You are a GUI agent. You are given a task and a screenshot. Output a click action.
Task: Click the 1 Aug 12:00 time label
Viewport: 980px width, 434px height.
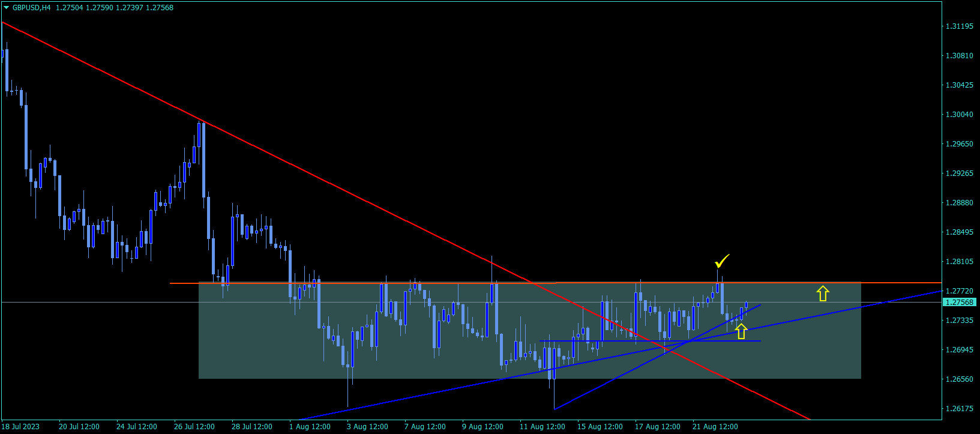[x=310, y=427]
